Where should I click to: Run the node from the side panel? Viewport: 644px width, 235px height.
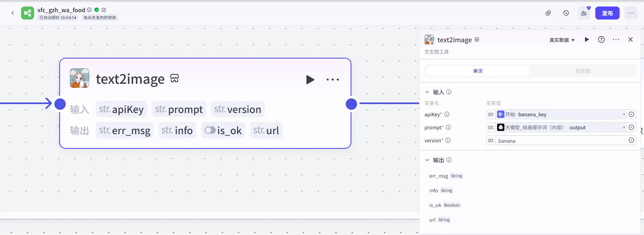click(x=587, y=39)
